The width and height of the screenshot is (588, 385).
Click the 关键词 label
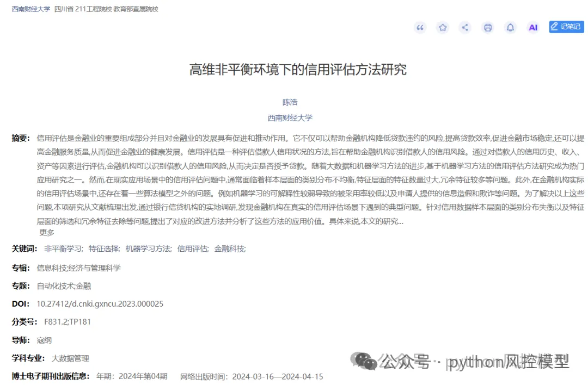click(24, 249)
